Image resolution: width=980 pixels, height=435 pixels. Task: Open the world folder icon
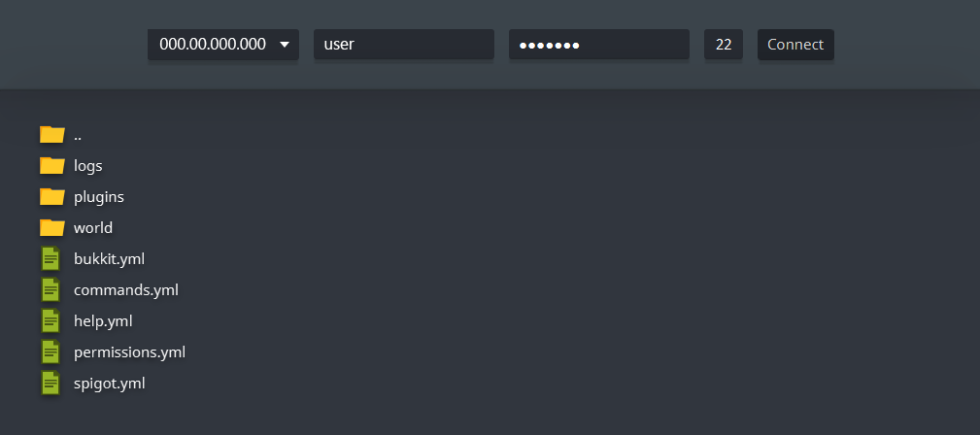point(51,227)
